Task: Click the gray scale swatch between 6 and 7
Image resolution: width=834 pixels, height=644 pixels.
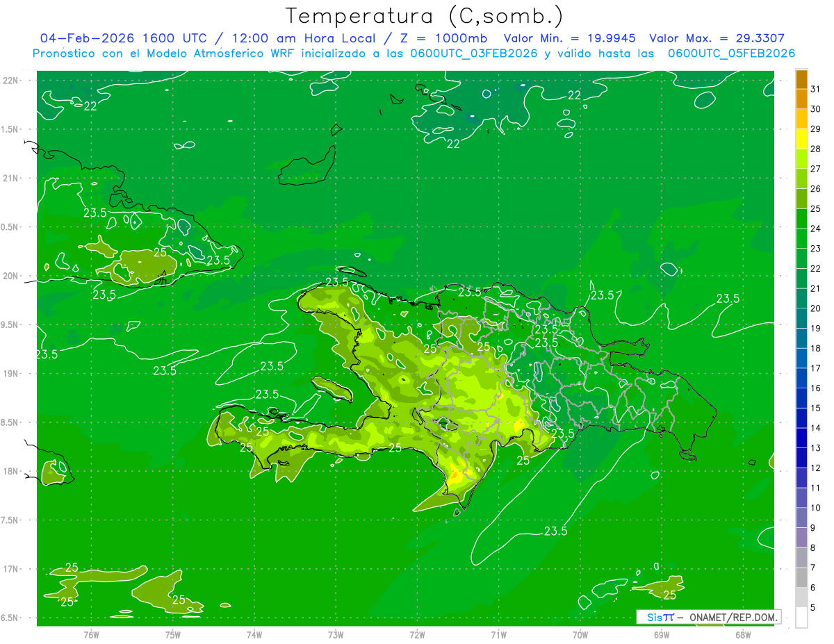Action: [x=801, y=577]
